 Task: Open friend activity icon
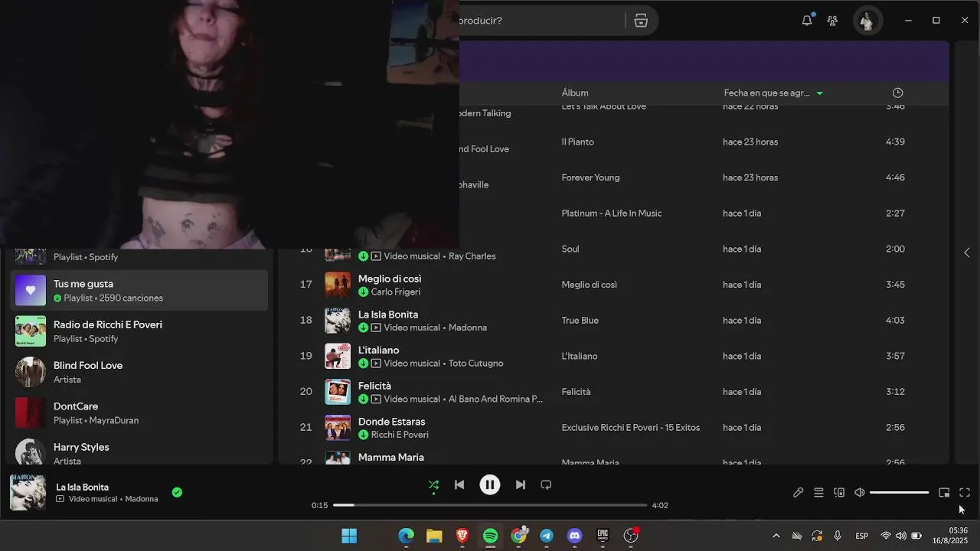(832, 21)
